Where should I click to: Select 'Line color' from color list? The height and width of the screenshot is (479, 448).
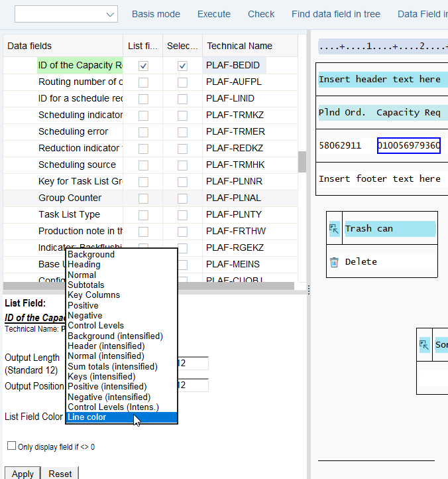121,417
